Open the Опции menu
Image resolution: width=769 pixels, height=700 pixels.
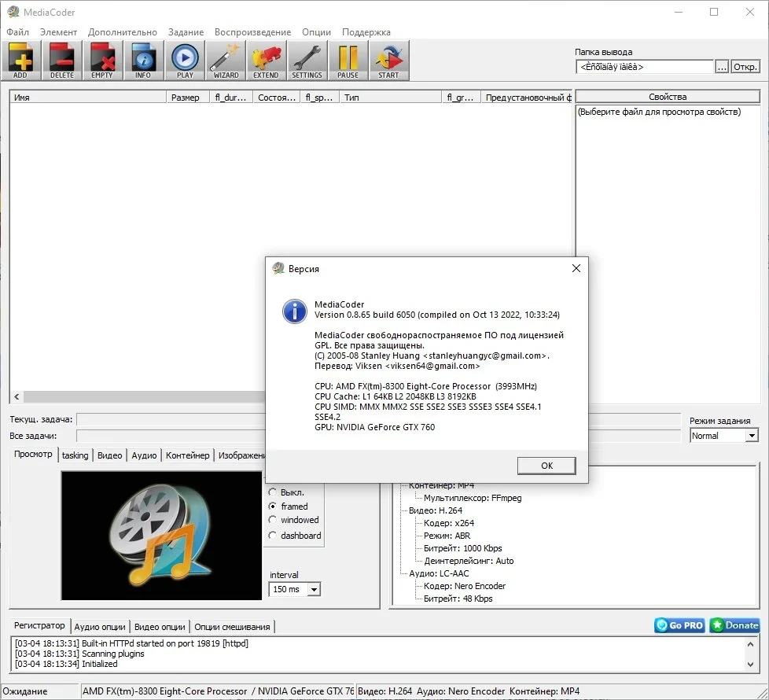[316, 32]
